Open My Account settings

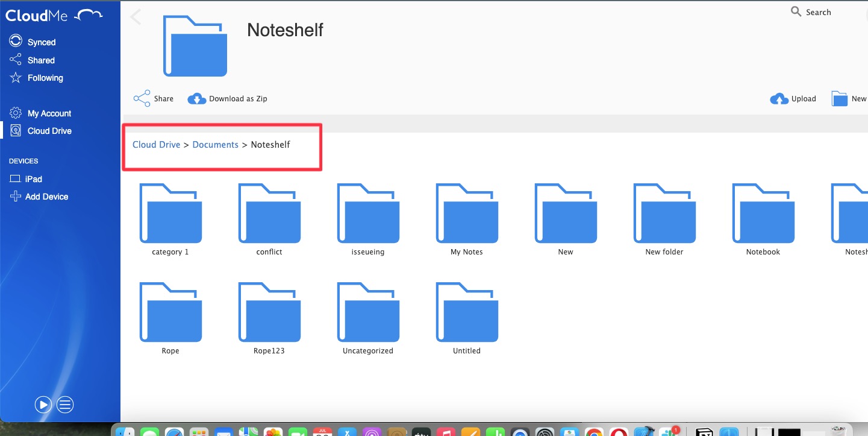40,113
